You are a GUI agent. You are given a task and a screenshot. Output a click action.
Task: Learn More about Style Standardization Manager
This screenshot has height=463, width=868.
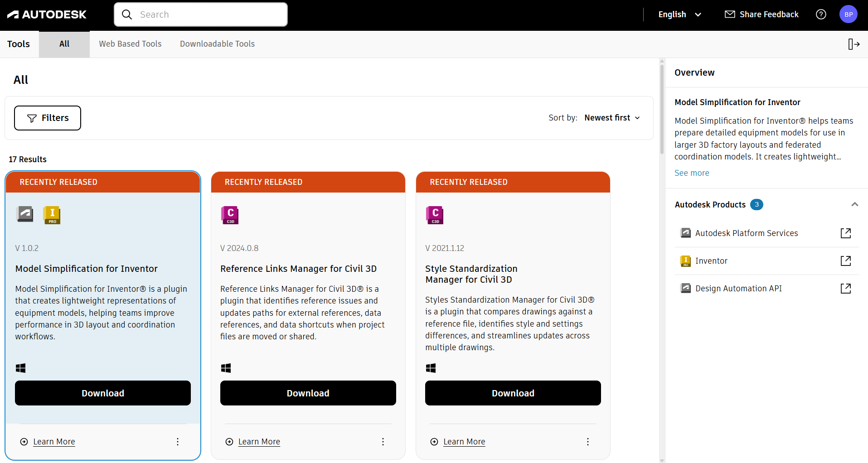coord(464,442)
